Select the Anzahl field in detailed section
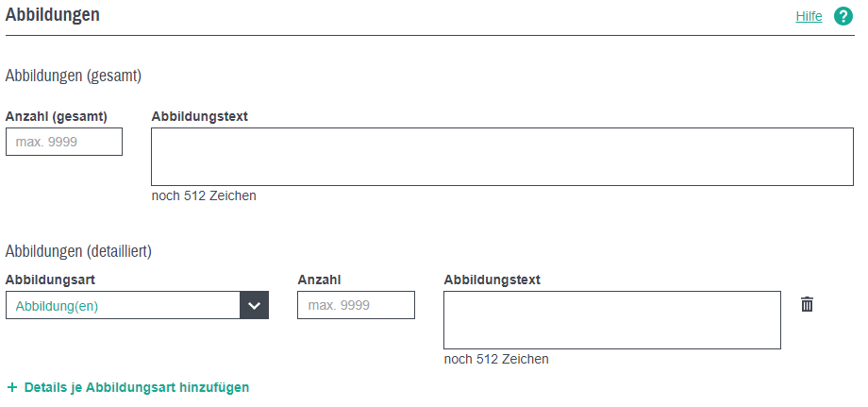The height and width of the screenshot is (407, 868). [356, 305]
